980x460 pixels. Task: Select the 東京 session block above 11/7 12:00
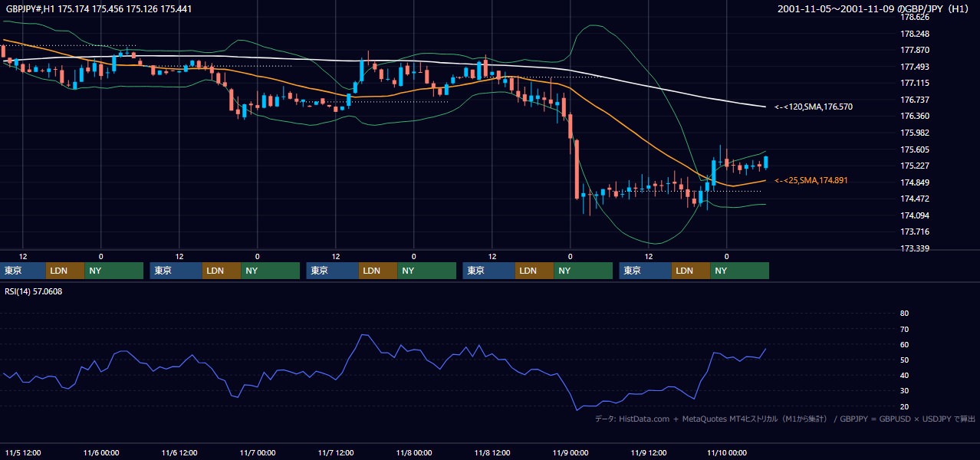point(332,271)
